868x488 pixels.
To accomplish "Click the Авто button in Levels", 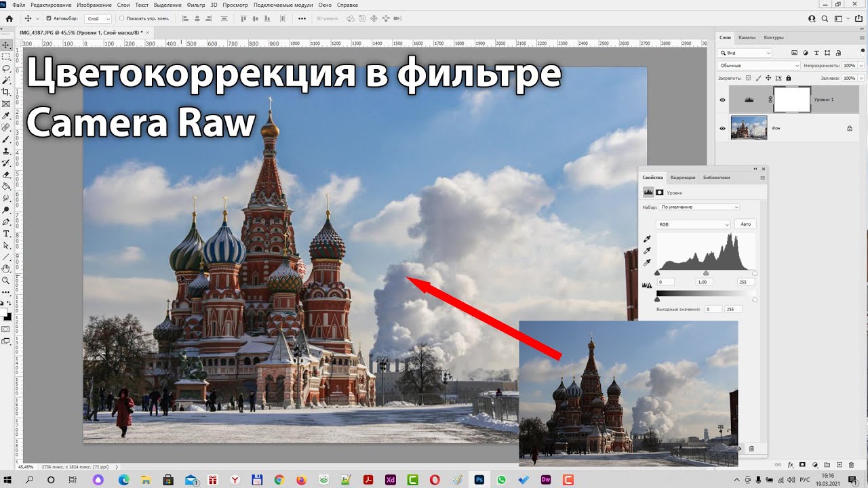I will pyautogui.click(x=746, y=224).
